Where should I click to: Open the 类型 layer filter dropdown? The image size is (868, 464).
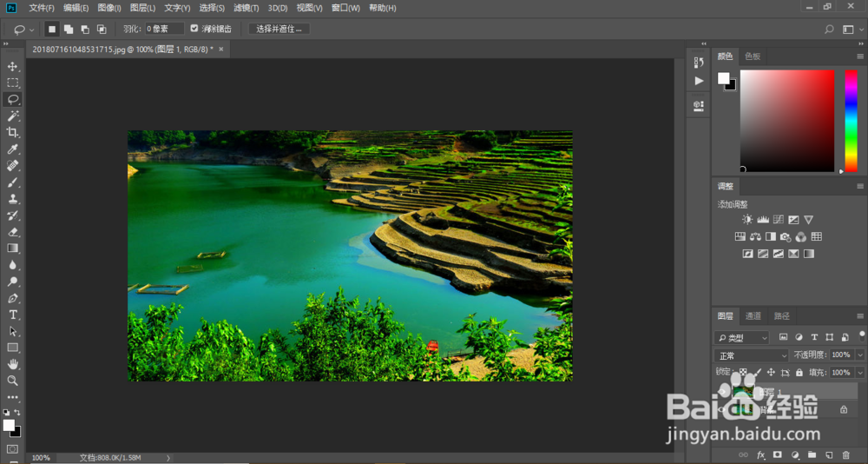pyautogui.click(x=742, y=338)
